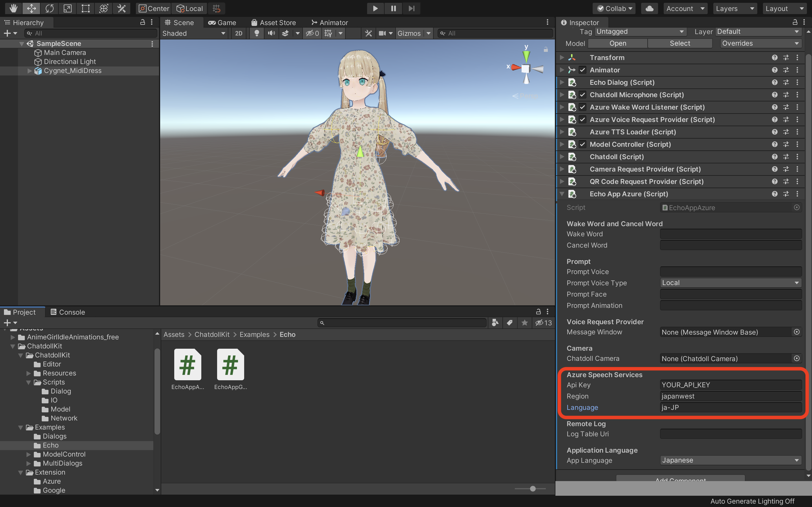Adjust the asset icon size slider
The height and width of the screenshot is (507, 812).
pos(533,489)
